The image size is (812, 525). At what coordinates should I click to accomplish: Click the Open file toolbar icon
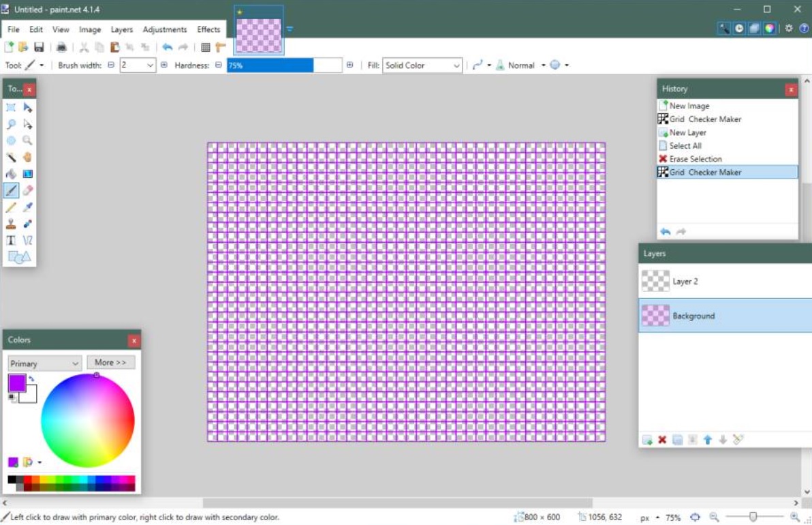pos(23,47)
